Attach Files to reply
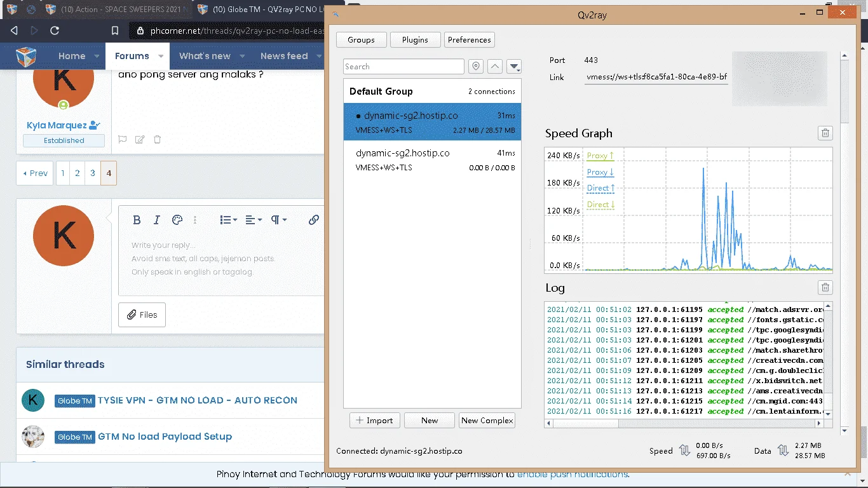The image size is (868, 488). [142, 315]
